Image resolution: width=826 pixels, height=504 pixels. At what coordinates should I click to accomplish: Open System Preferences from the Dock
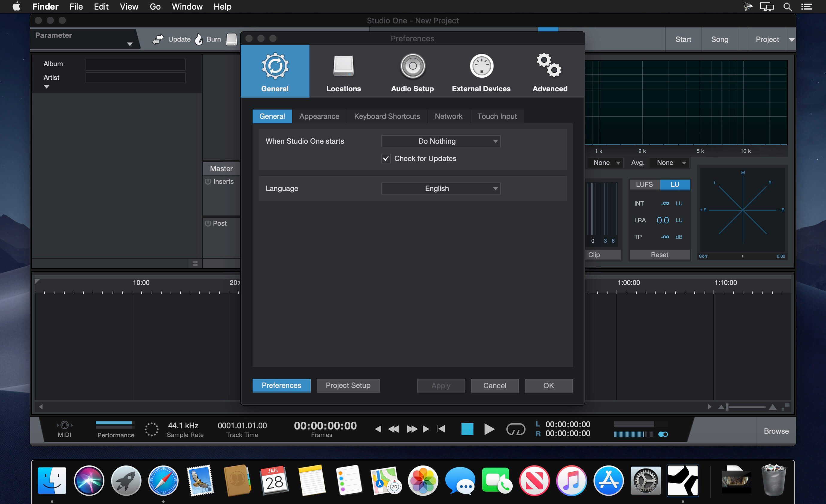[x=645, y=481]
